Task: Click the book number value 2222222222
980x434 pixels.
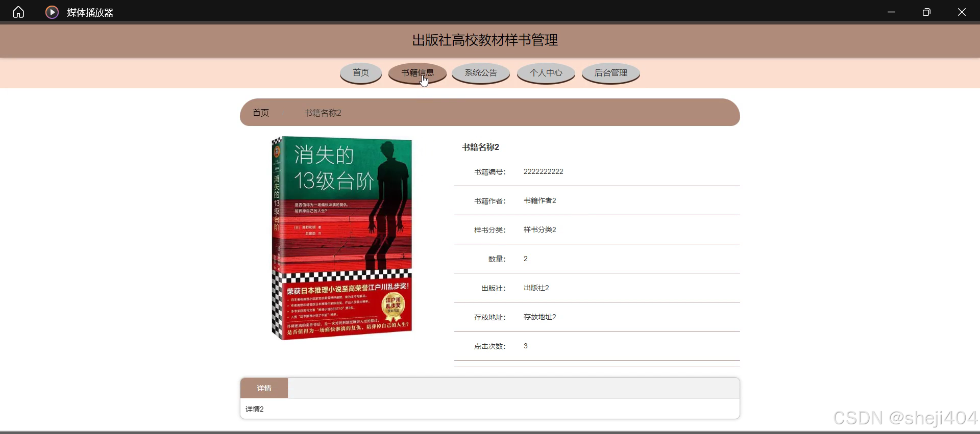Action: point(544,172)
